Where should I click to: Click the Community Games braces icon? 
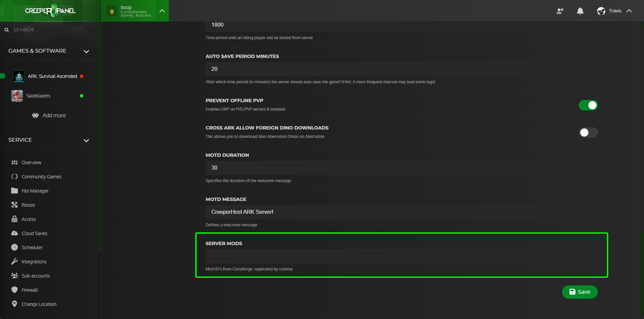pyautogui.click(x=14, y=176)
